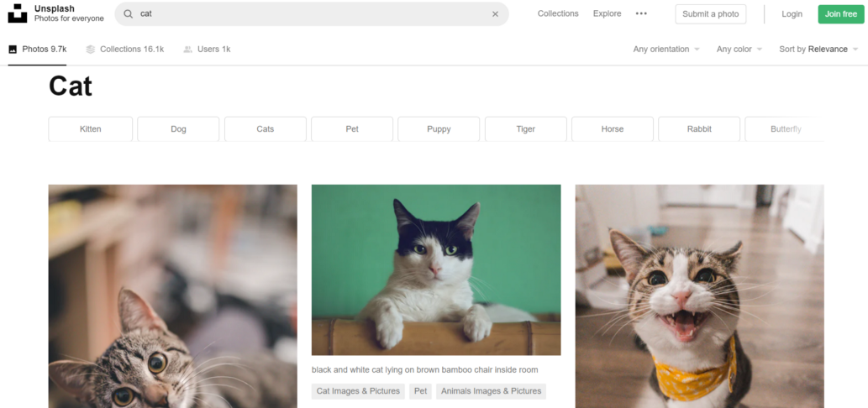868x408 pixels.
Task: Open the Any color dropdown
Action: point(739,50)
